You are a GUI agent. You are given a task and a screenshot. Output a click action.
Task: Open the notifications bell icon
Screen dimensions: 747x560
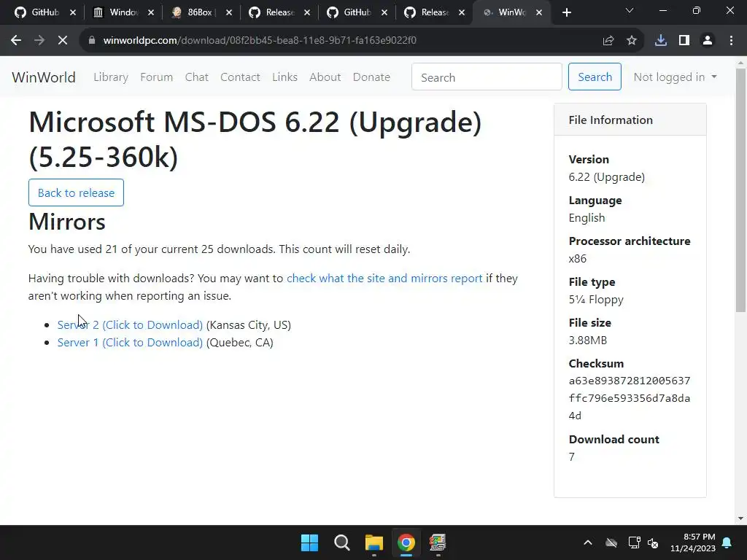(x=727, y=542)
